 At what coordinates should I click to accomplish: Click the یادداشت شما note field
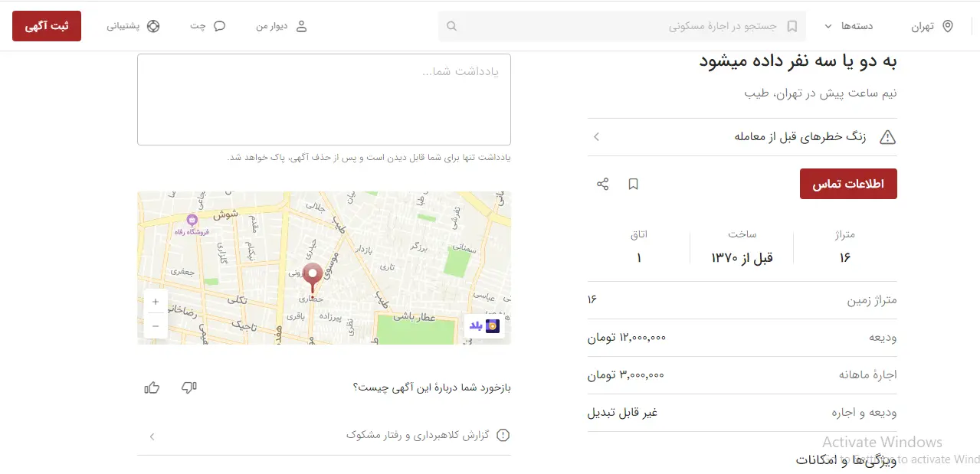coord(323,98)
